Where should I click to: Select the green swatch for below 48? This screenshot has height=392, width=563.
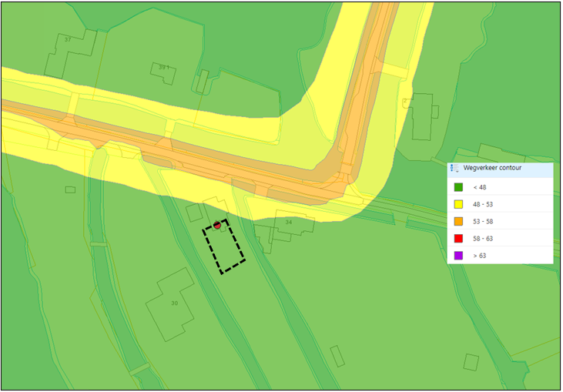(458, 187)
